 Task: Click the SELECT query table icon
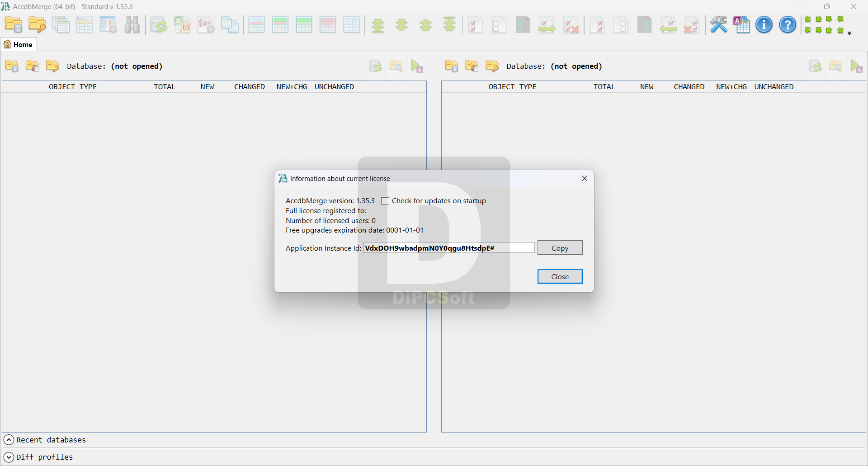pos(85,25)
